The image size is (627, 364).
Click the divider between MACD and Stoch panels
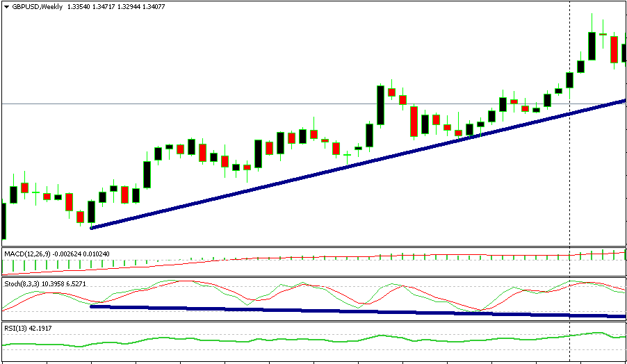313,278
